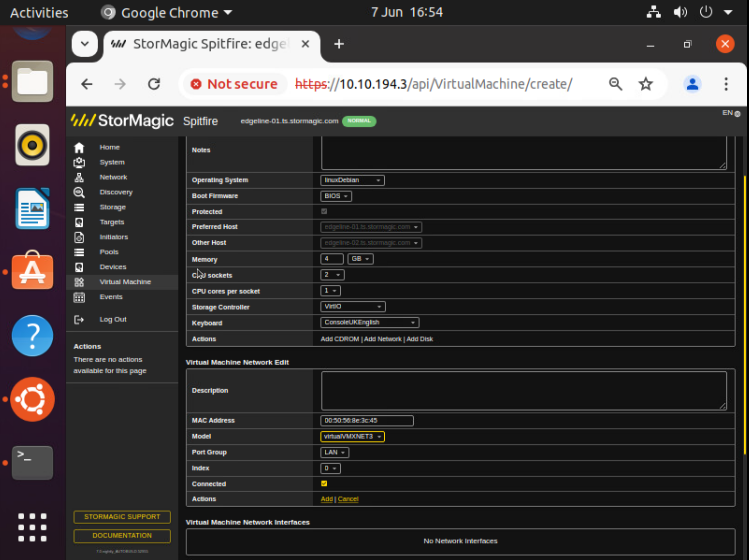Viewport: 749px width, 560px height.
Task: Open Pools menu item
Action: 109,252
